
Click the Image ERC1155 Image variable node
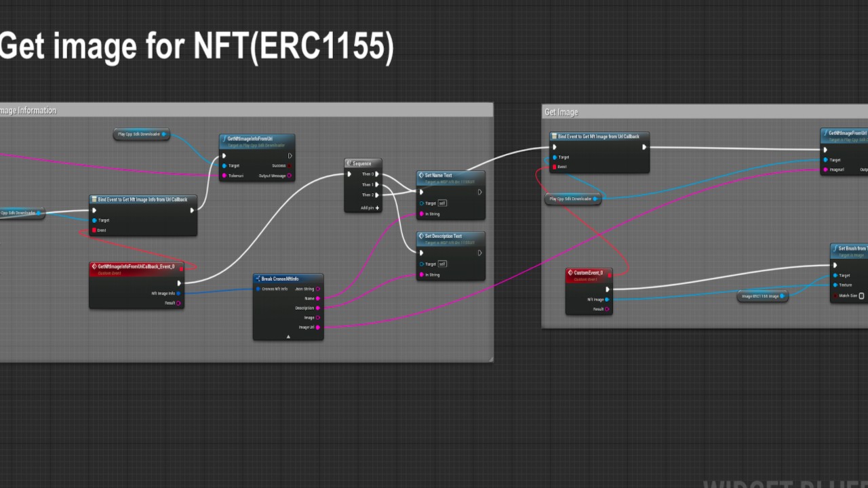[x=762, y=296]
